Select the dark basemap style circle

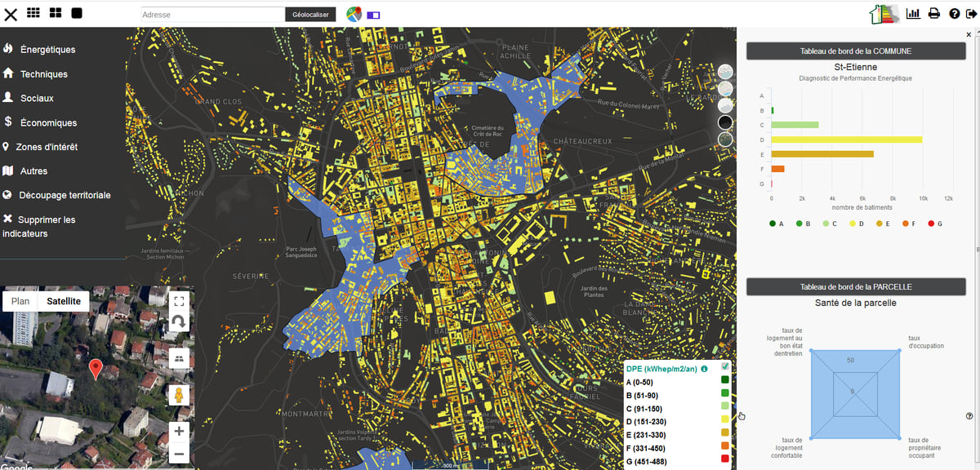(724, 122)
